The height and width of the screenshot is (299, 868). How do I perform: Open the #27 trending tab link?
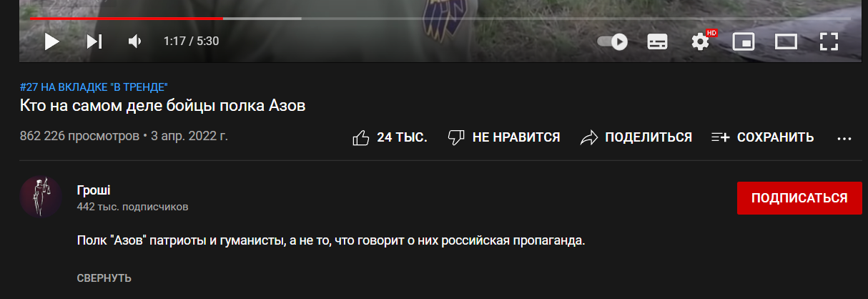[x=94, y=87]
